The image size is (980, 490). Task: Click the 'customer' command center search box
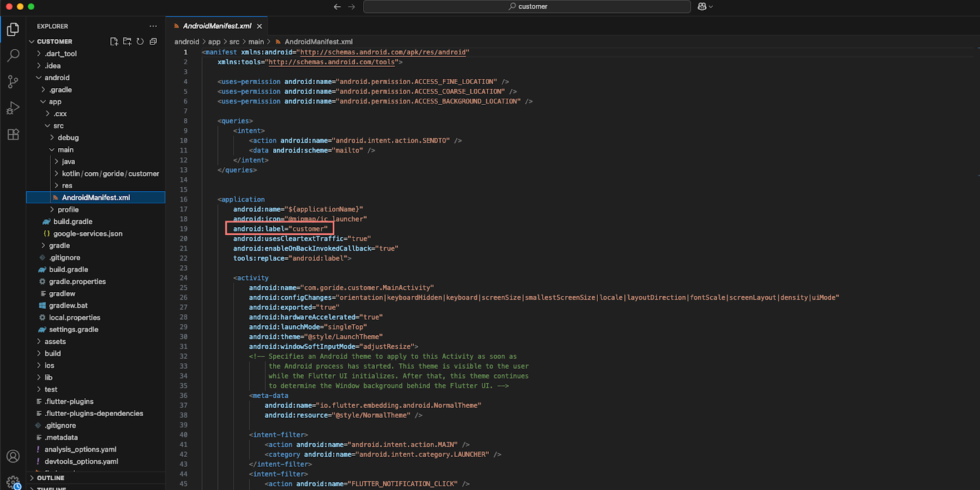[x=527, y=7]
